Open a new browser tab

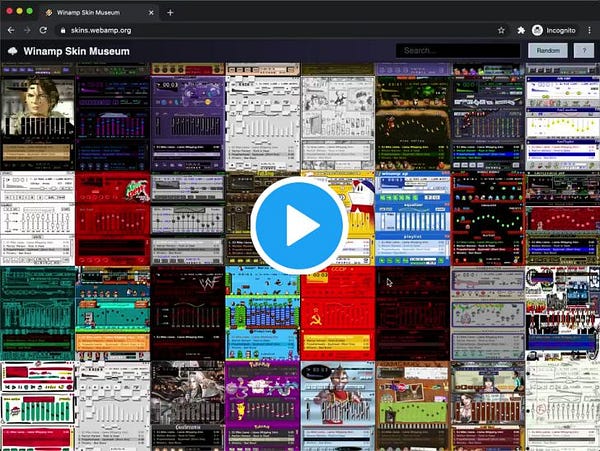(x=170, y=13)
